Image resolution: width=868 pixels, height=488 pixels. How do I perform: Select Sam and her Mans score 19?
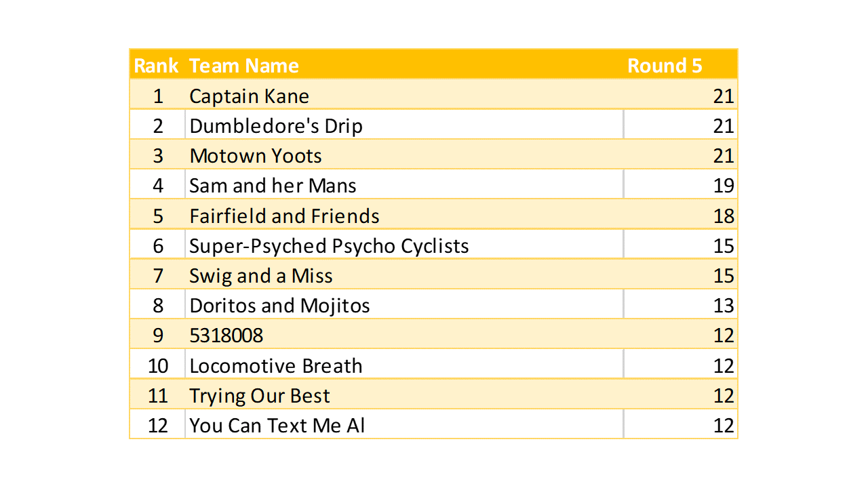click(723, 186)
